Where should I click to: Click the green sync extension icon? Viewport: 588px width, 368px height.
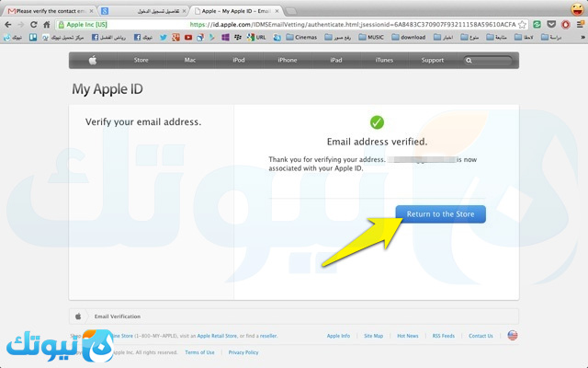pos(537,25)
